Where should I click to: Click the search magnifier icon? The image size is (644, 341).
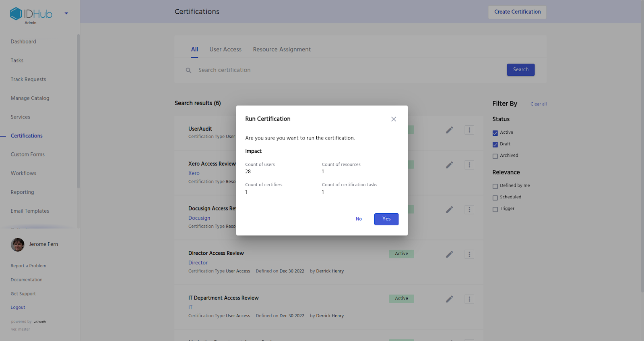point(188,71)
